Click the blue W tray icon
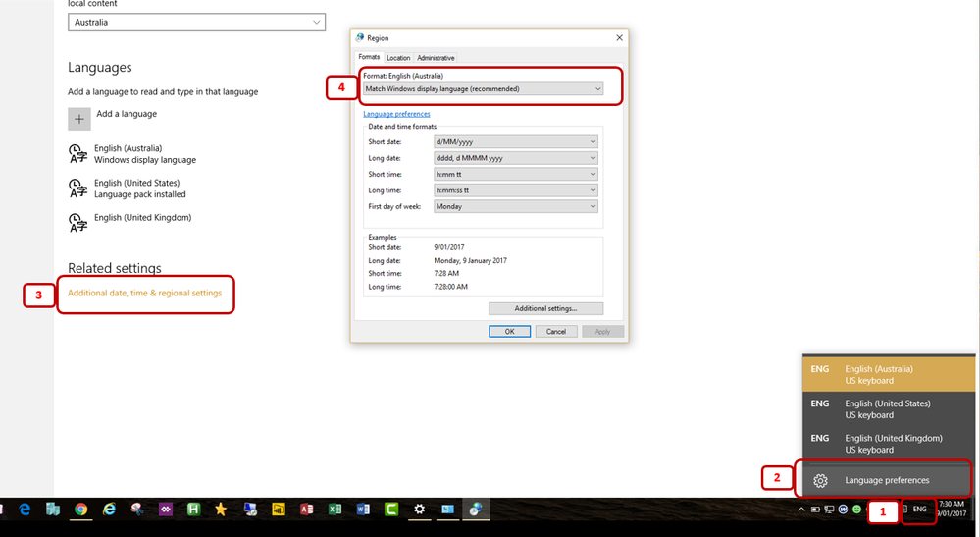The height and width of the screenshot is (537, 980). [843, 509]
